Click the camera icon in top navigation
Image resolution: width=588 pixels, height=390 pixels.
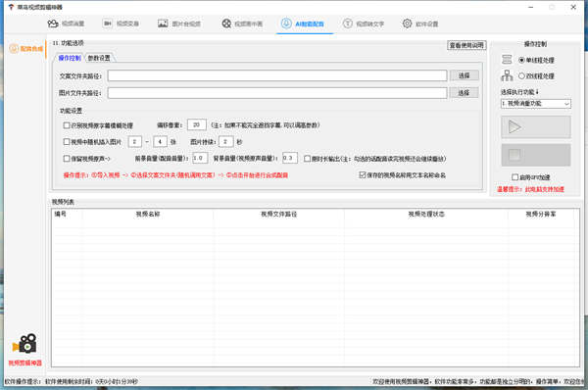click(53, 24)
